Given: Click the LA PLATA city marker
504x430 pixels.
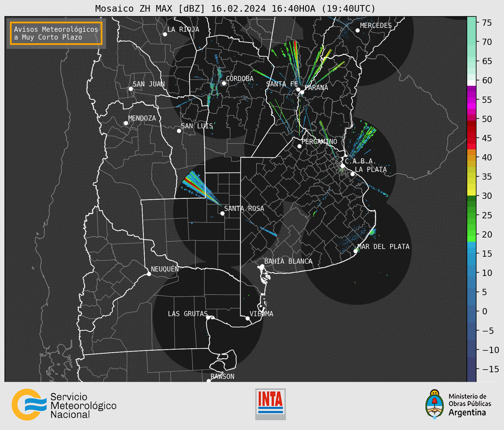Looking at the screenshot, I should 353,174.
